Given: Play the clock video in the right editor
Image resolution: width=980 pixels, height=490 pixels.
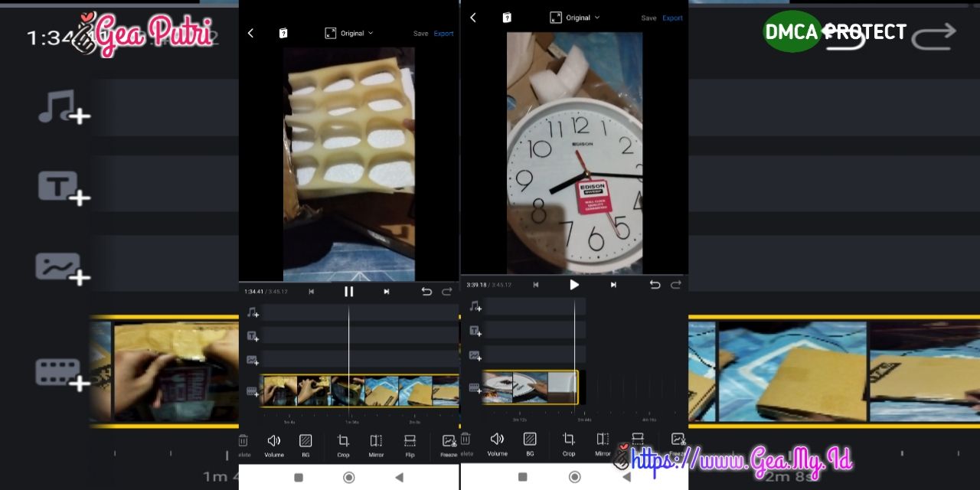Looking at the screenshot, I should click(x=574, y=284).
